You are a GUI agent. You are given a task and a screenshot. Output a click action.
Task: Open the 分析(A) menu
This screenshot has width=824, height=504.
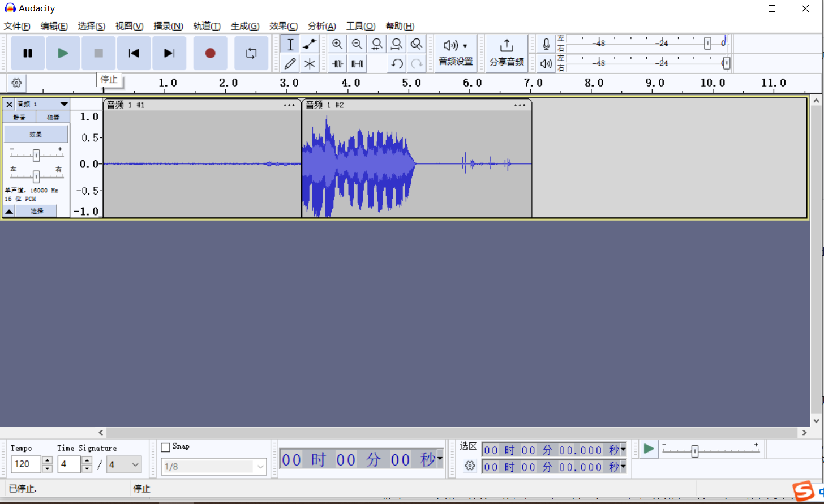tap(322, 26)
